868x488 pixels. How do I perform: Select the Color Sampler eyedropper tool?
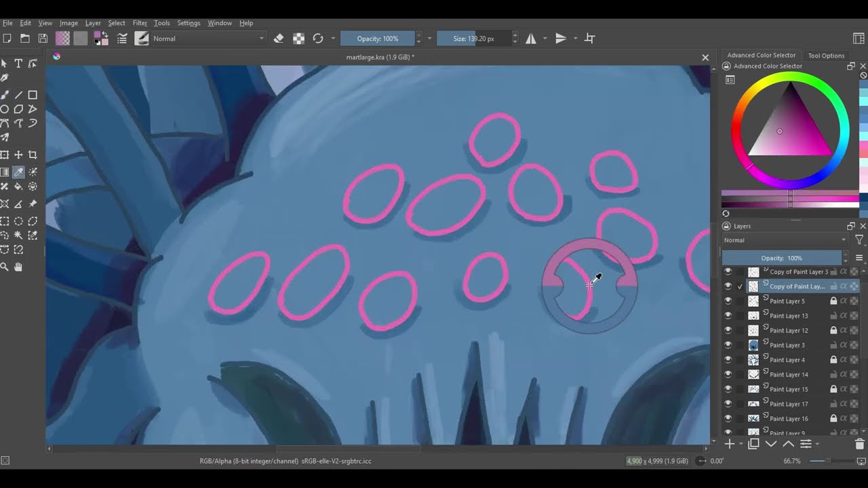tap(18, 172)
